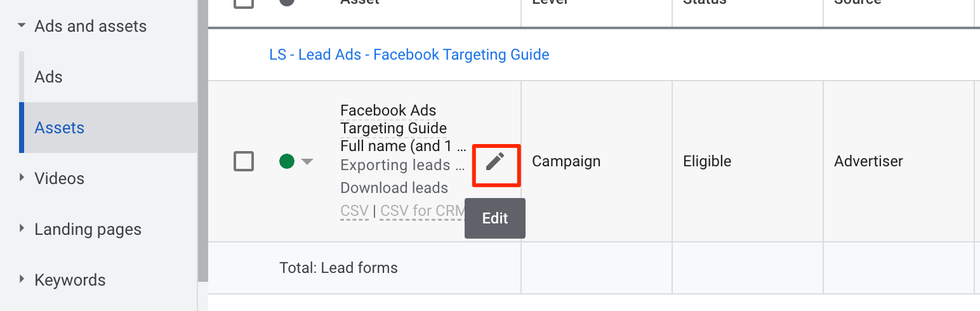
Task: Click the Advertiser source cell
Action: (868, 161)
